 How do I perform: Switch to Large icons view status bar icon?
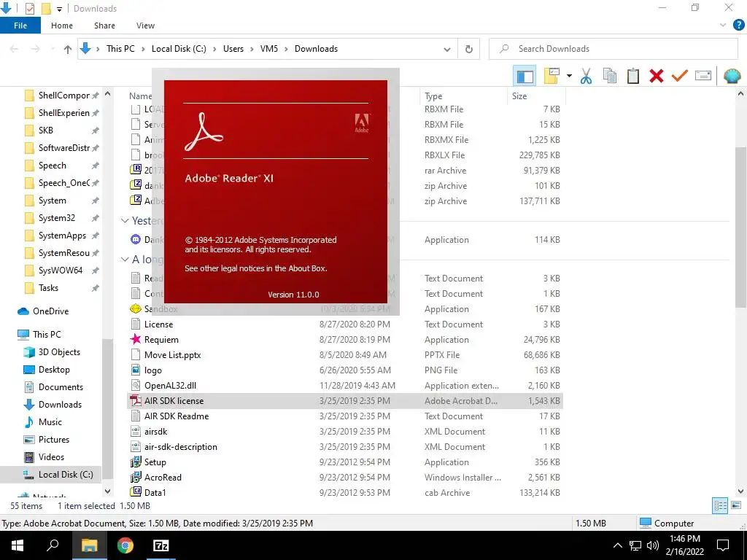click(x=736, y=505)
